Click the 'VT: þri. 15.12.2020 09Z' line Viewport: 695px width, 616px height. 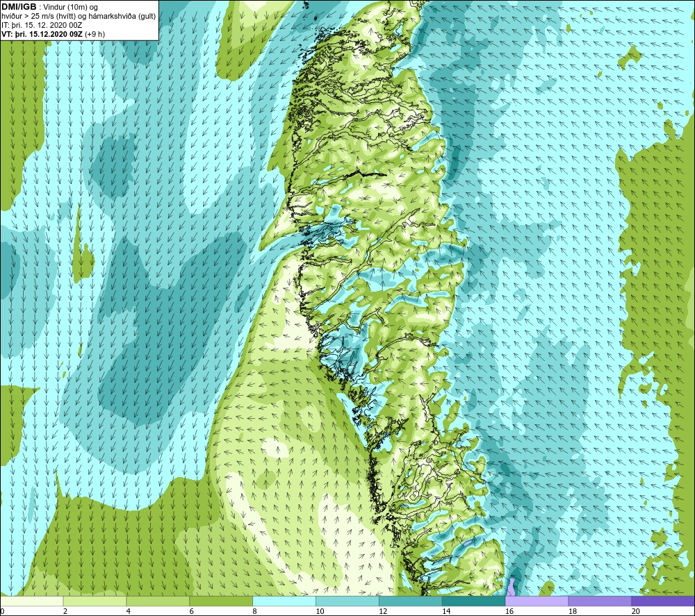click(42, 34)
